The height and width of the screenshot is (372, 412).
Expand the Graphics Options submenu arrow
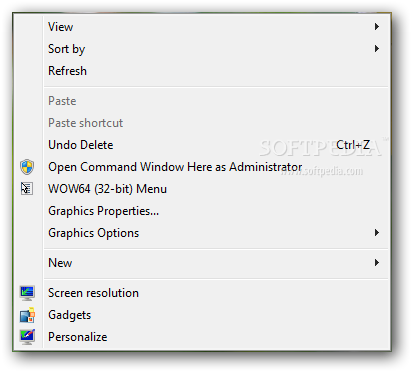tap(377, 233)
